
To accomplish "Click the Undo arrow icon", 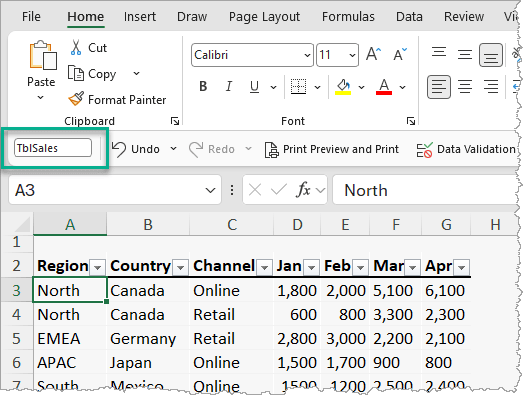I will click(x=118, y=149).
